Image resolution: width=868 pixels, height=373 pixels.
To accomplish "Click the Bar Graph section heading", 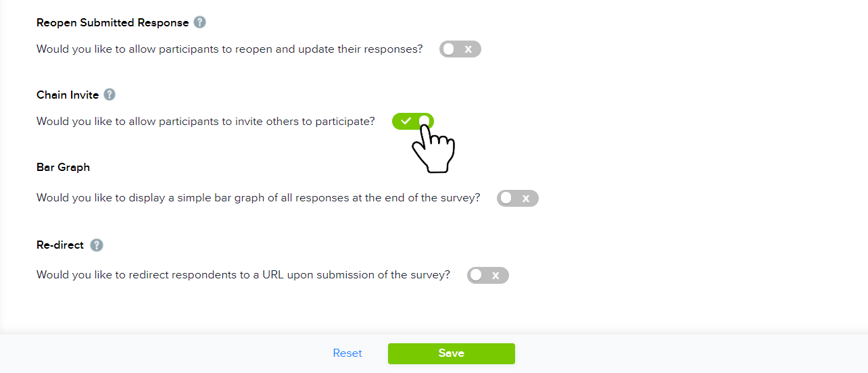I will (x=63, y=167).
